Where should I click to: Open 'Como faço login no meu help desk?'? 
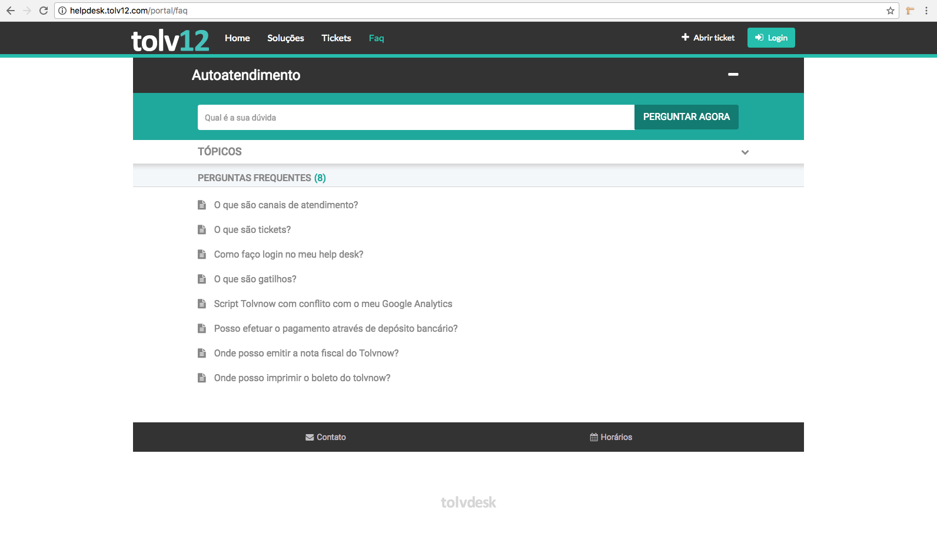coord(288,254)
